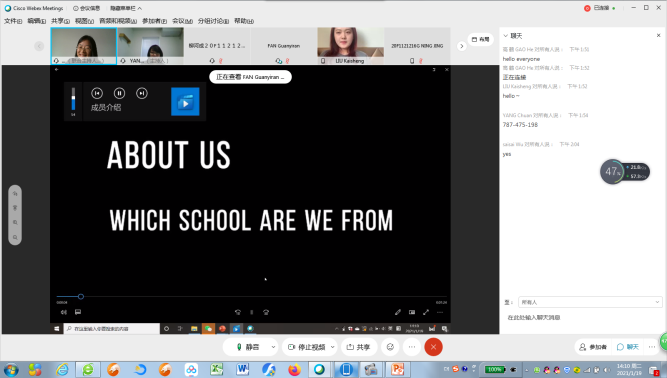Screen dimensions: 667x378
Task: Skip to next track in player
Action: [x=142, y=93]
